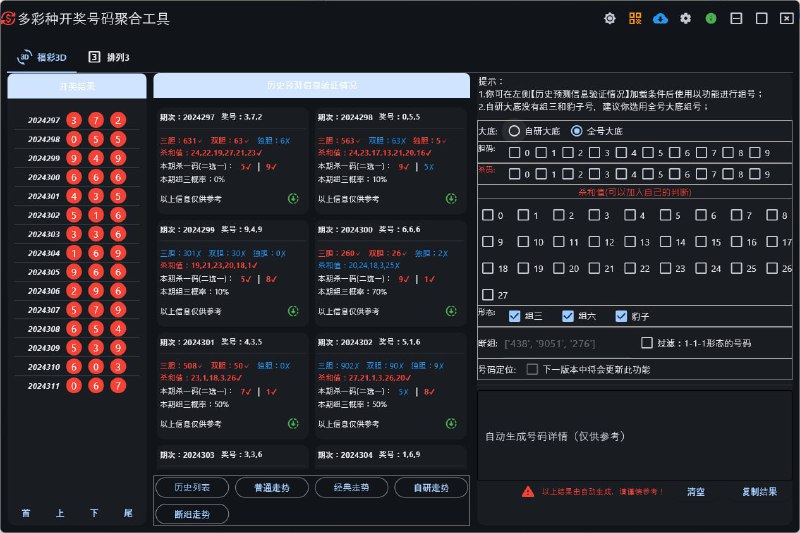Click the red warning triangle icon
The height and width of the screenshot is (533, 800).
click(527, 492)
